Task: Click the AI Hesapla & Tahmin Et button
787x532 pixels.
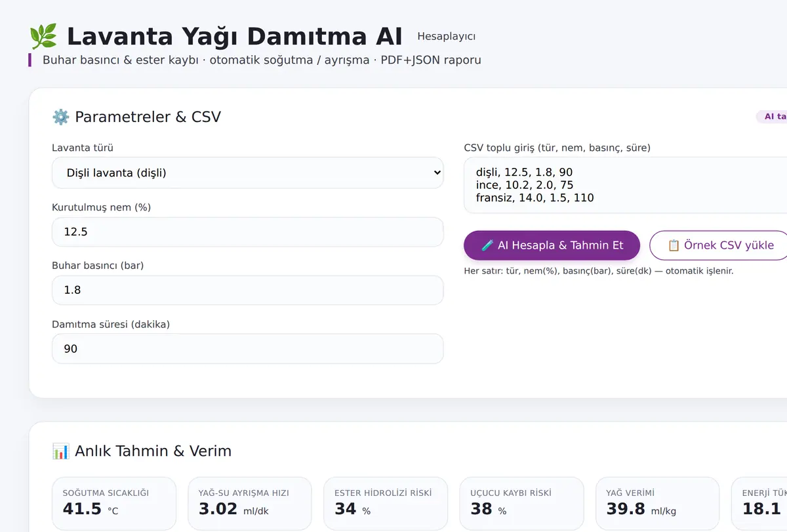Action: click(552, 245)
